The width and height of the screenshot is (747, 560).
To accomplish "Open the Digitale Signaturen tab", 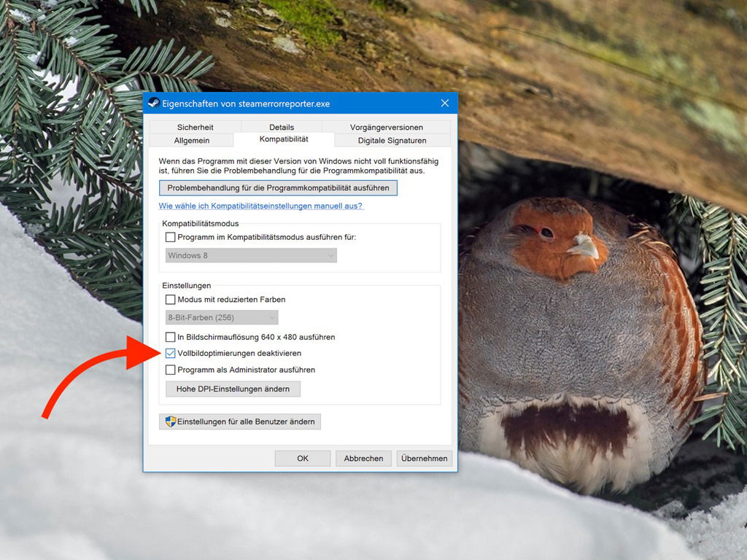I will point(392,141).
